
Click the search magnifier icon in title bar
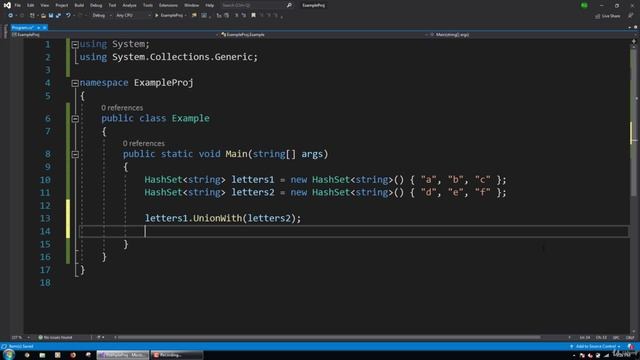coord(289,5)
